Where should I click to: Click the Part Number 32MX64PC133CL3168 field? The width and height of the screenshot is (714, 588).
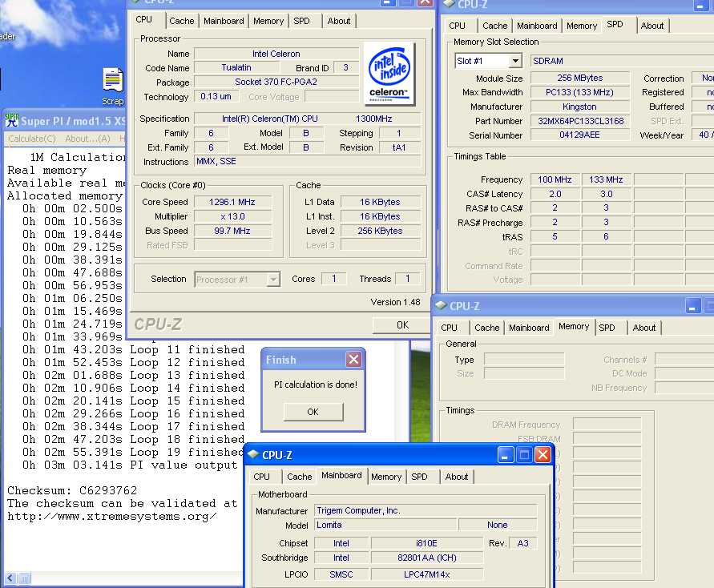click(x=580, y=121)
